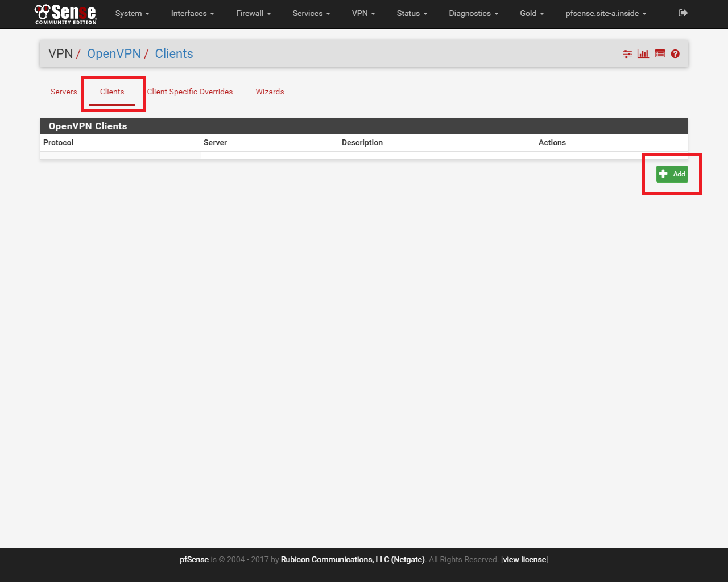
Task: Click the pfSense footer link
Action: point(195,559)
